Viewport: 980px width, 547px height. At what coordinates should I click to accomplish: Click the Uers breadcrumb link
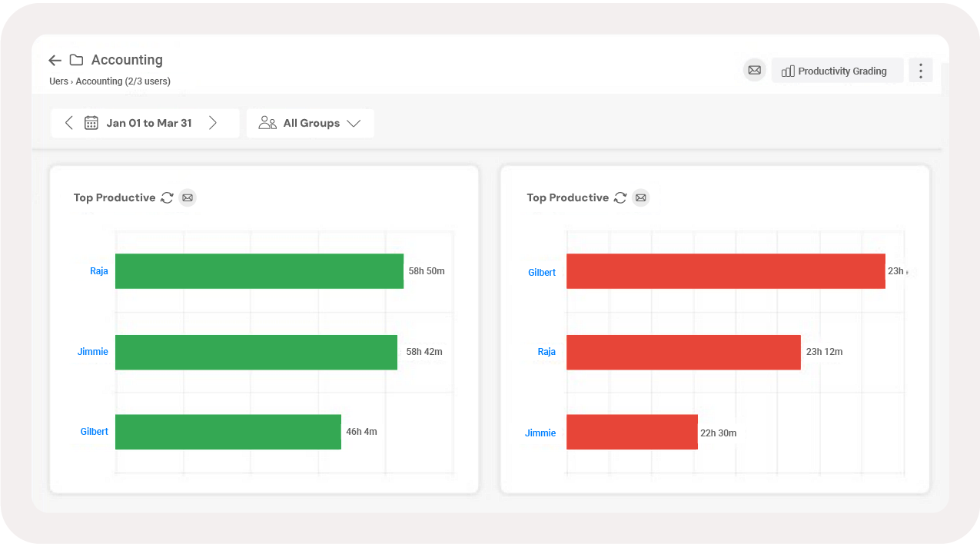point(58,81)
